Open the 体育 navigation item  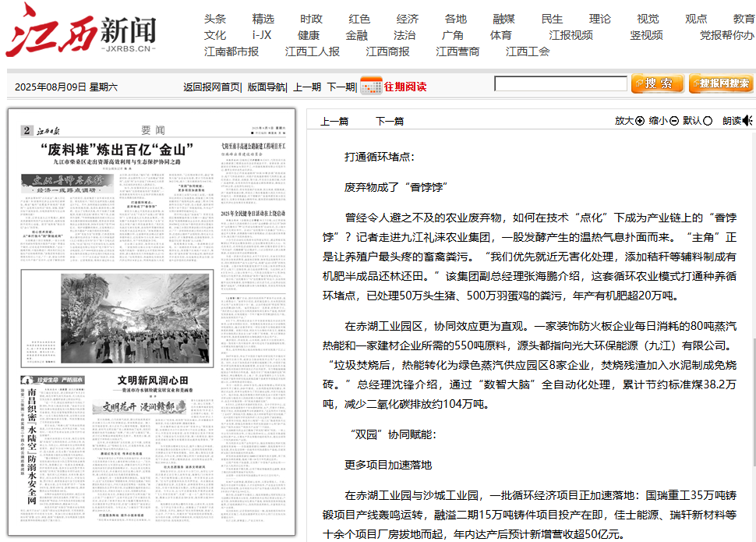501,35
